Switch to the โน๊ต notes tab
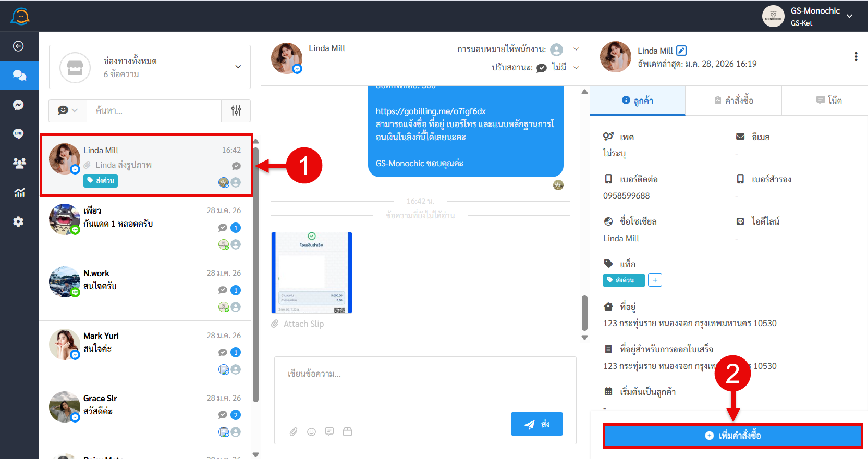The height and width of the screenshot is (459, 868). tap(828, 101)
